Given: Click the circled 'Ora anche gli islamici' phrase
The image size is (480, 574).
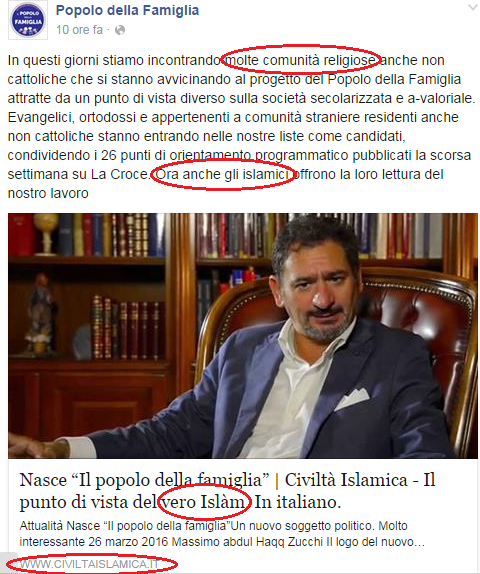Looking at the screenshot, I should (222, 174).
